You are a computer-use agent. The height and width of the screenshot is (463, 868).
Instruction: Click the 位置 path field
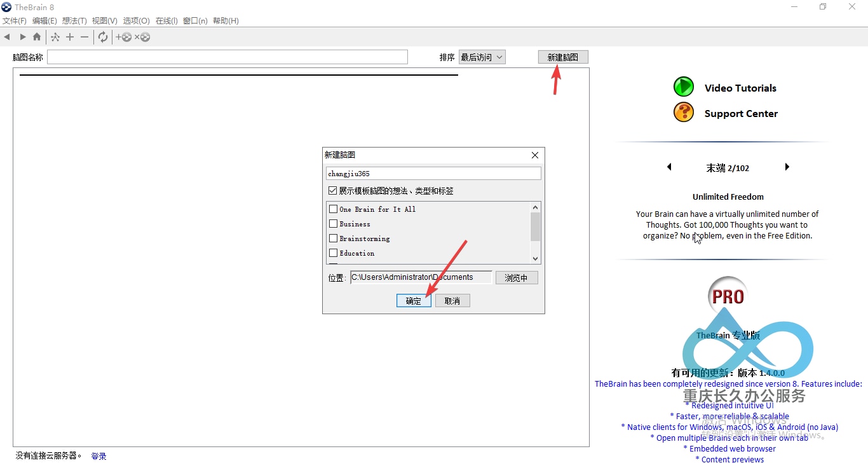421,277
